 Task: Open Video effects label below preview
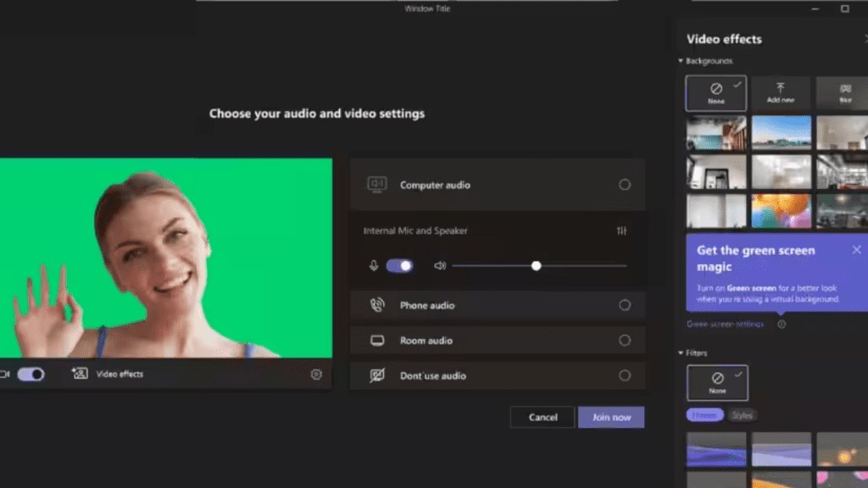tap(120, 374)
